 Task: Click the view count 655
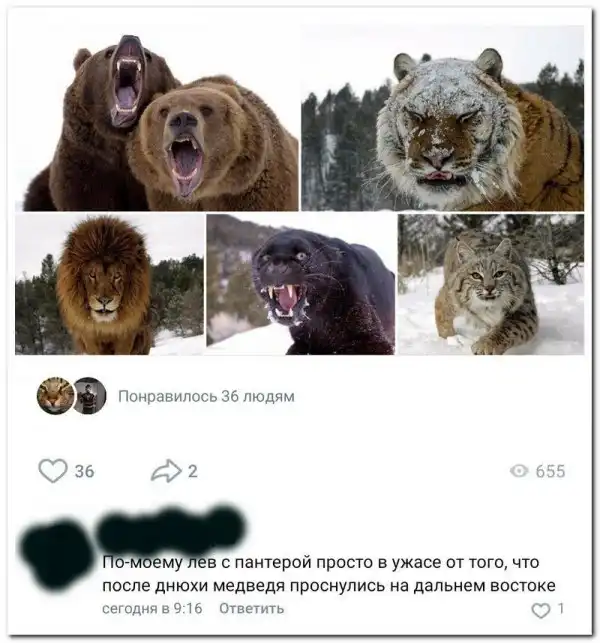550,471
